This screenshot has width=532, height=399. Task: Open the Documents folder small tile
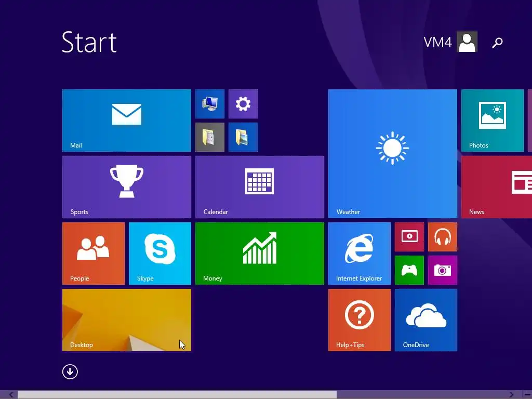(210, 137)
